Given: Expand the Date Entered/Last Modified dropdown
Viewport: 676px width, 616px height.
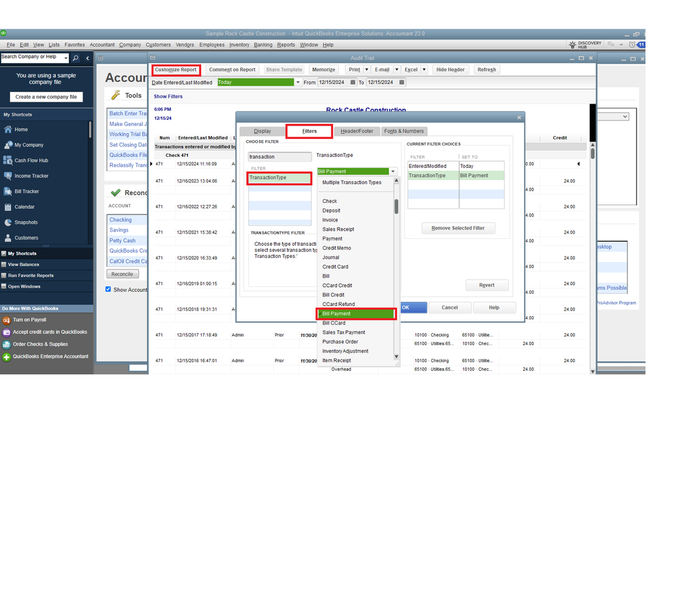Looking at the screenshot, I should coord(298,83).
